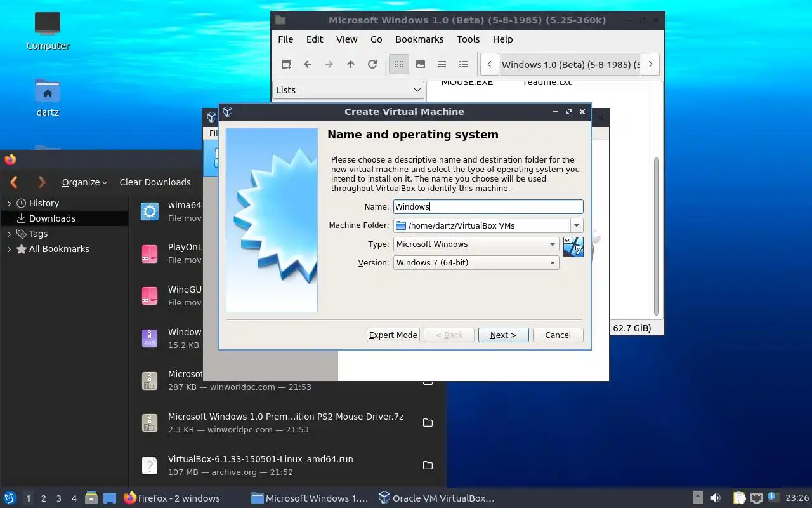Open the Computer desktop icon
This screenshot has width=812, height=508.
coord(48,30)
